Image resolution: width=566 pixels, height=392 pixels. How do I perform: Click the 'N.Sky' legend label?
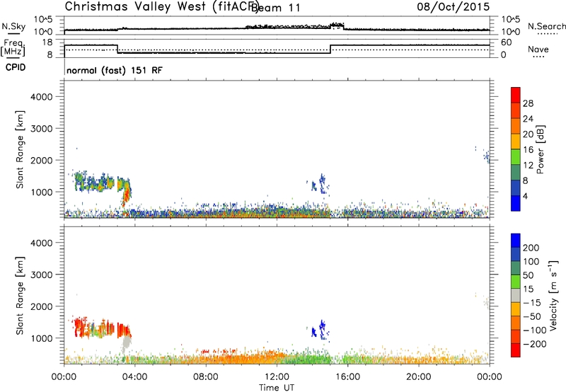pos(13,26)
